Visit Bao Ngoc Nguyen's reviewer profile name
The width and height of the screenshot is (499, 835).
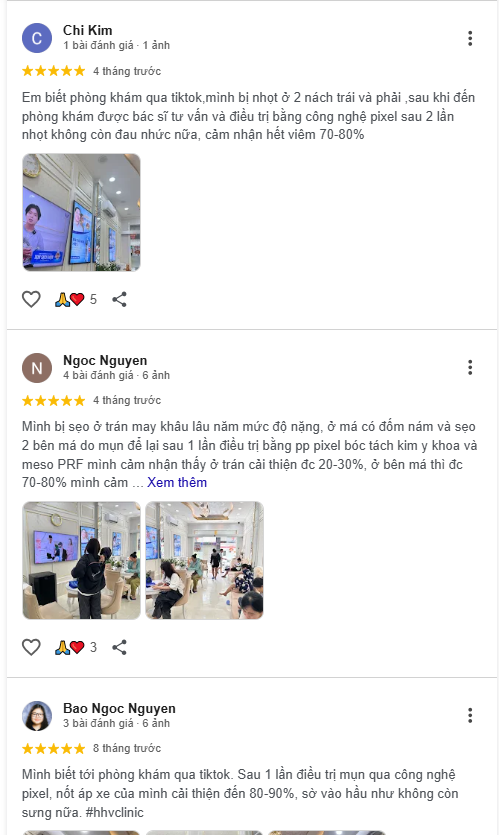[119, 708]
